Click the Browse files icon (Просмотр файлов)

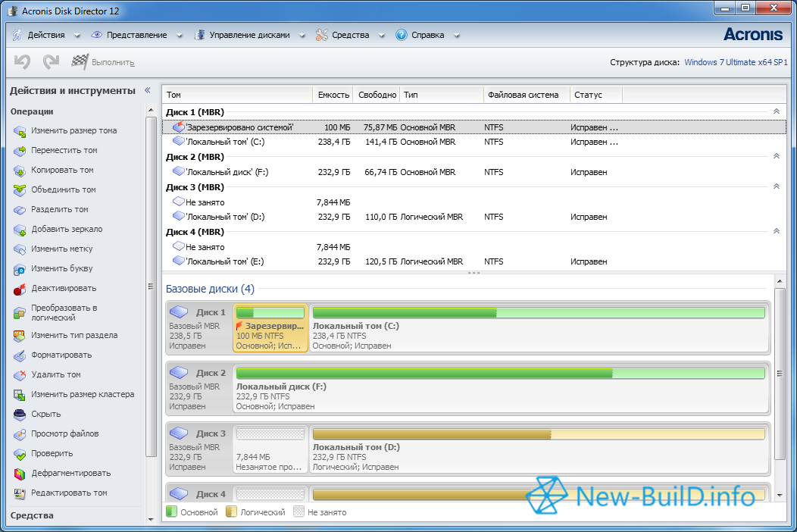(20, 434)
